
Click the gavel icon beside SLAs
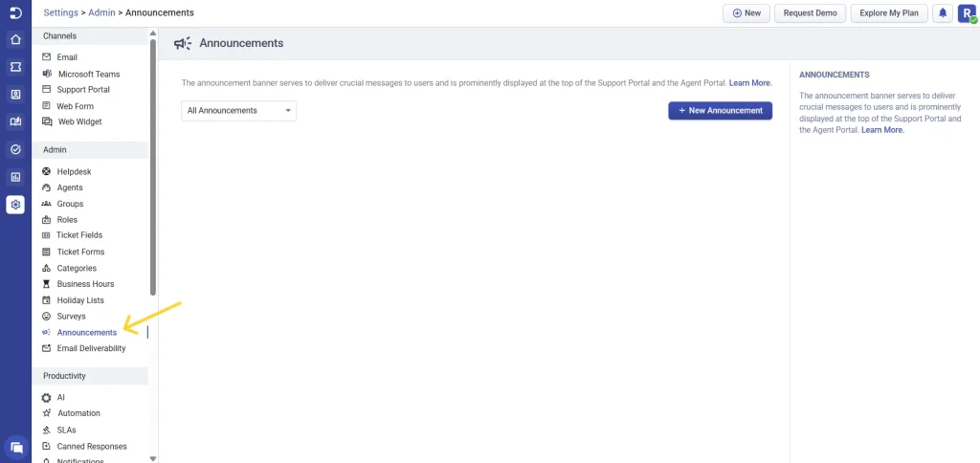(x=46, y=430)
